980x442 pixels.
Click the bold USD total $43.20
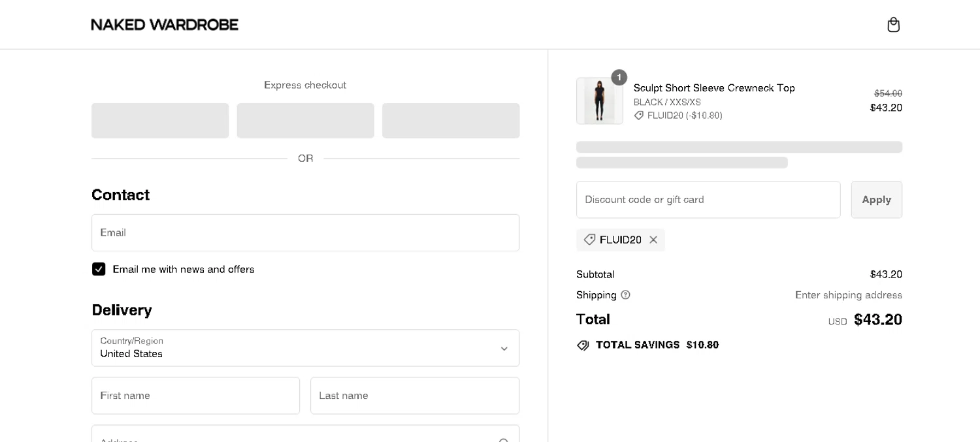pyautogui.click(x=877, y=320)
